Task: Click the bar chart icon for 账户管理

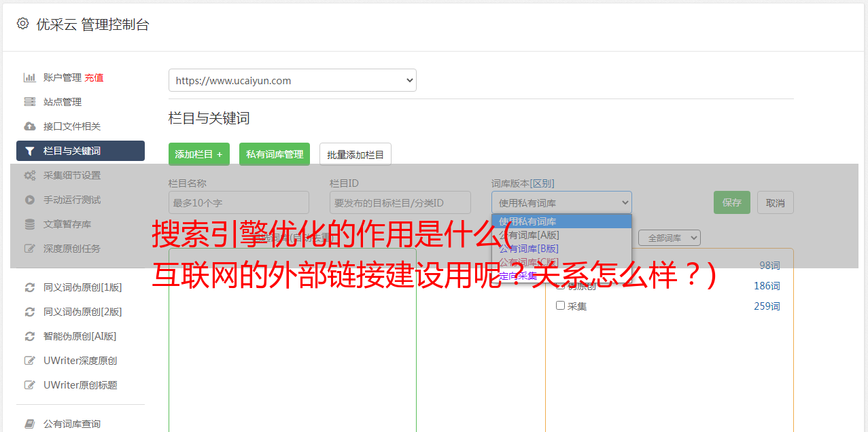Action: [30, 77]
